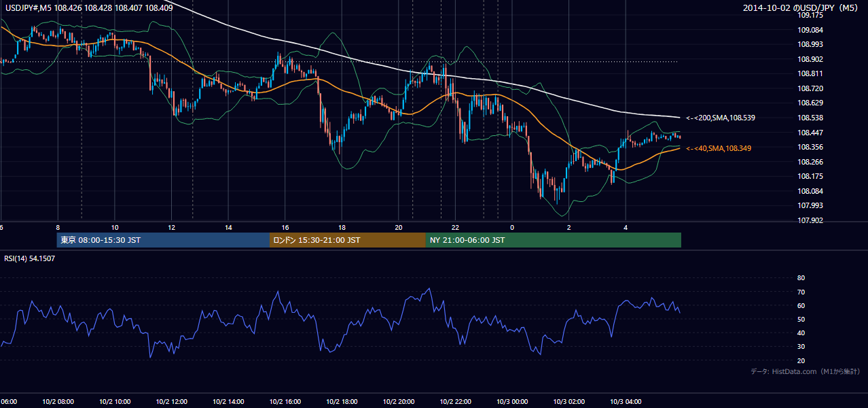Click RSI axis level 50

click(x=801, y=319)
